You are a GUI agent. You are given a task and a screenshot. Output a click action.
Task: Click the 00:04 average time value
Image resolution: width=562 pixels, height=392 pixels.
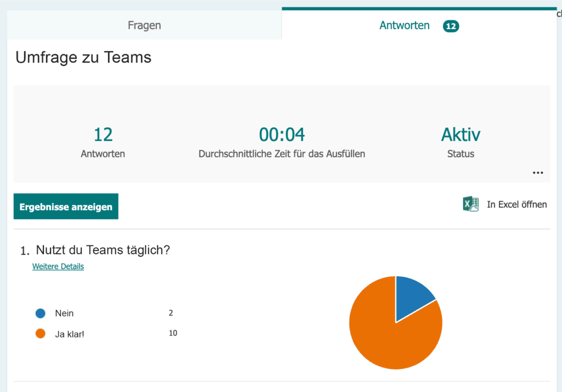pos(282,135)
